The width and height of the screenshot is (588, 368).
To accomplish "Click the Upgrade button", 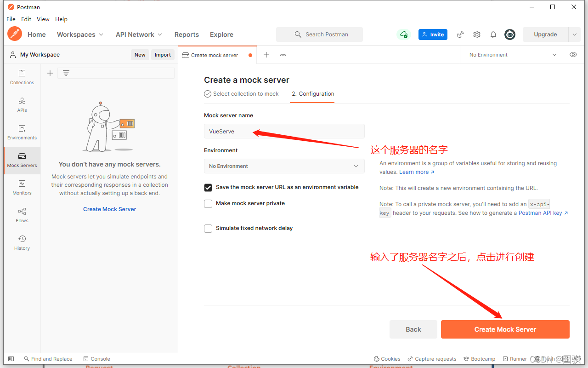I will coord(545,34).
